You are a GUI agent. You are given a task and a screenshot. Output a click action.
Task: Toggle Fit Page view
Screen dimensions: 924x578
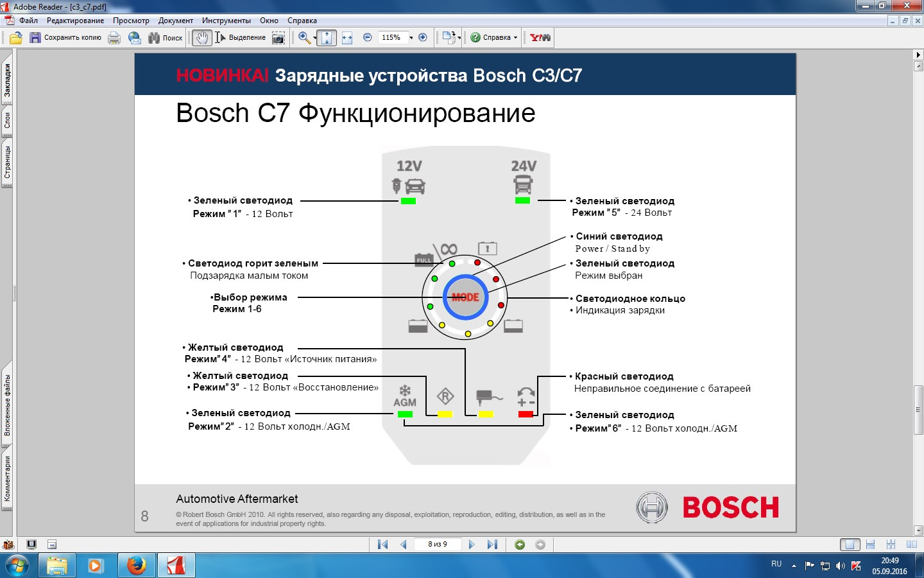[x=327, y=38]
